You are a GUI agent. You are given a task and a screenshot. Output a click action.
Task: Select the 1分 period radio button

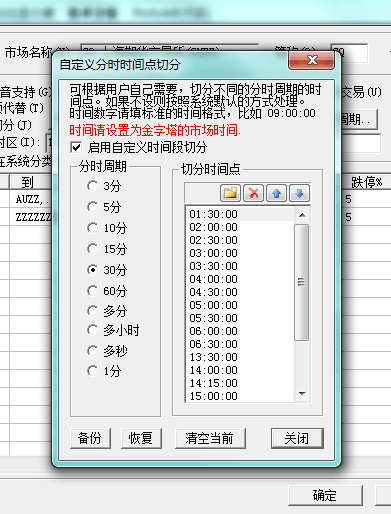(93, 371)
